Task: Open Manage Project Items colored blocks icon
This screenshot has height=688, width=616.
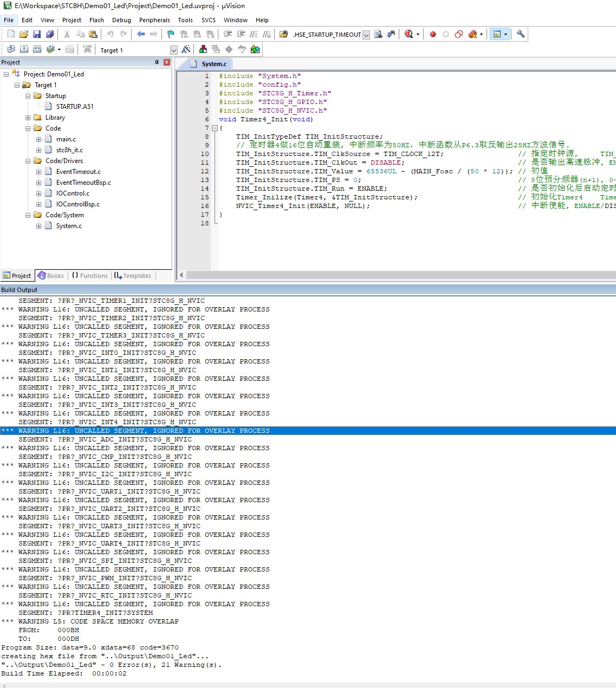Action: tap(203, 49)
